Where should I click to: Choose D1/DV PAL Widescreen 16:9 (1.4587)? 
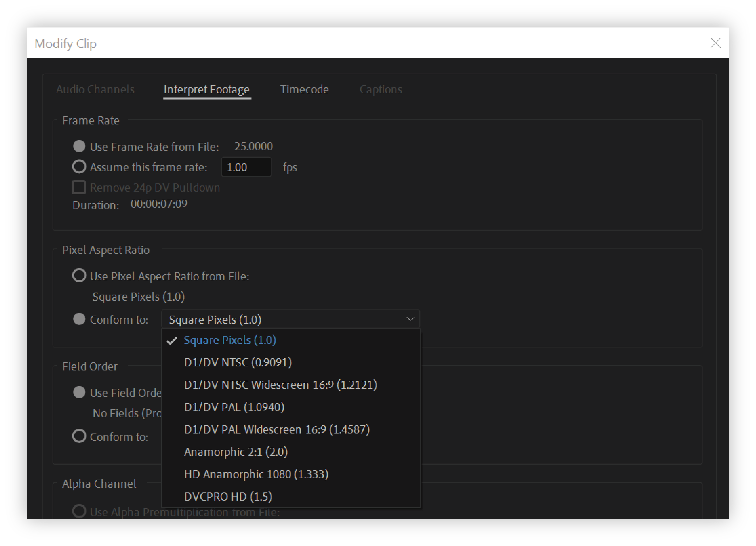click(290, 429)
